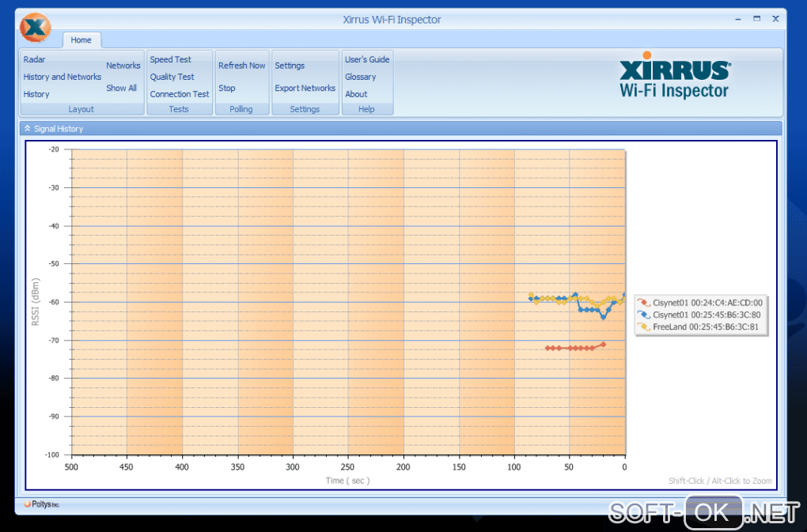This screenshot has height=532, width=807.
Task: Open the About dialog
Action: [x=356, y=94]
